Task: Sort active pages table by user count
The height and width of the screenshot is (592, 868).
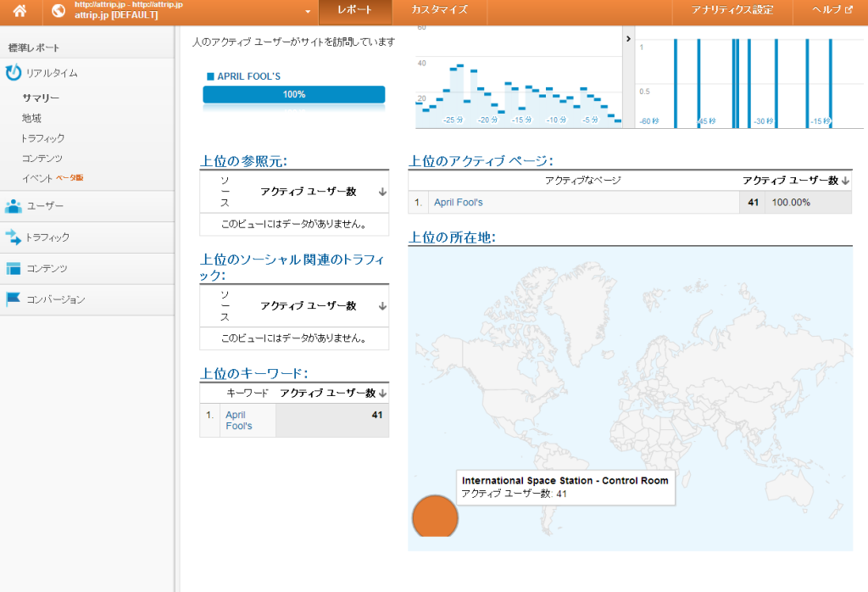Action: coord(845,181)
